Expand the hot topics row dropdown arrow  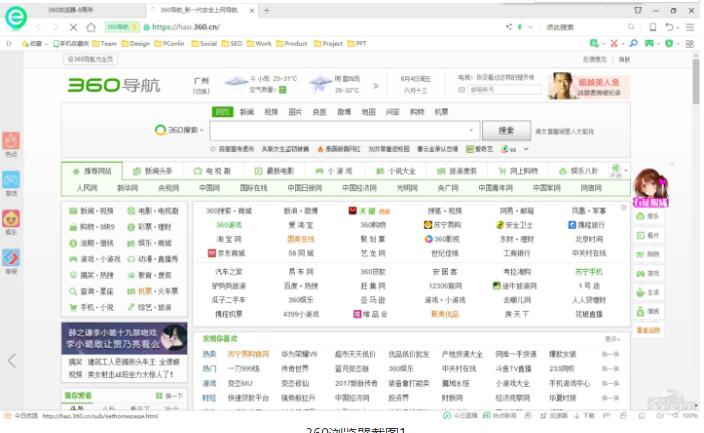click(x=526, y=149)
